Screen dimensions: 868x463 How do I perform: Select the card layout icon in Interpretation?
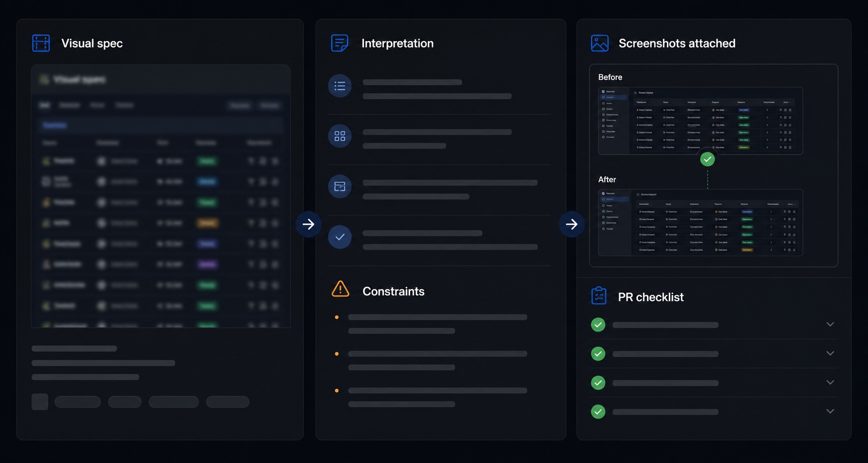340,187
